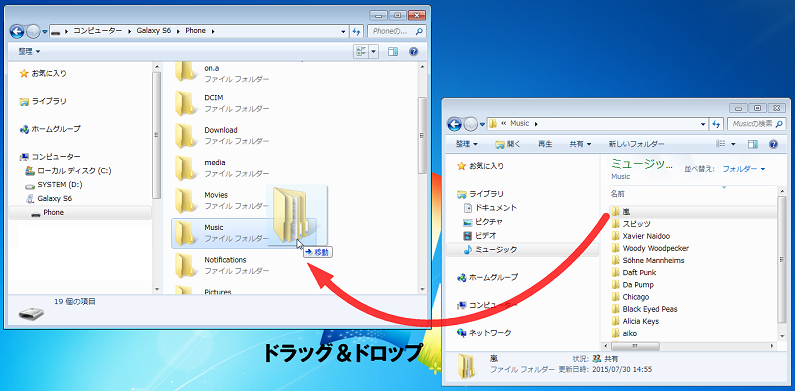The height and width of the screenshot is (391, 795).
Task: Select ローカル ディスク (C:) drive
Action: [x=68, y=171]
